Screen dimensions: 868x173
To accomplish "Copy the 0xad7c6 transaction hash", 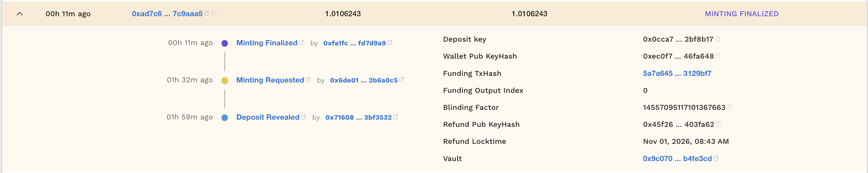I will click(x=213, y=14).
